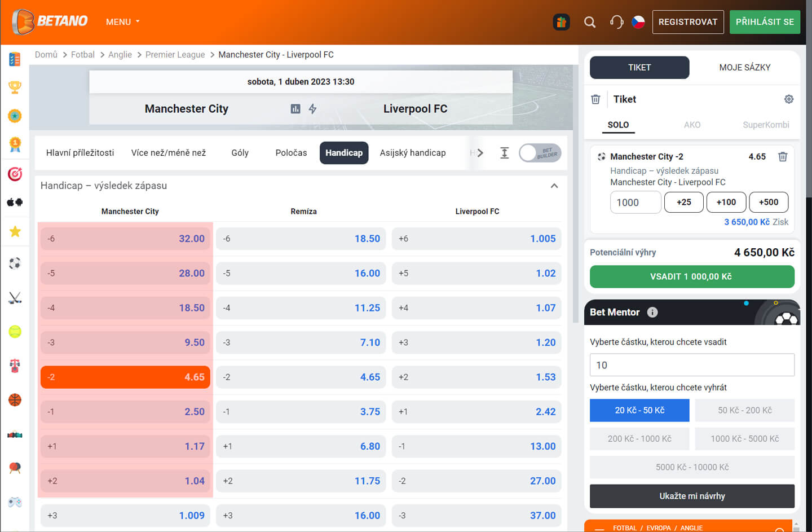Viewport: 812px width, 532px height.
Task: Open match statistics chart icon
Action: tap(295, 108)
